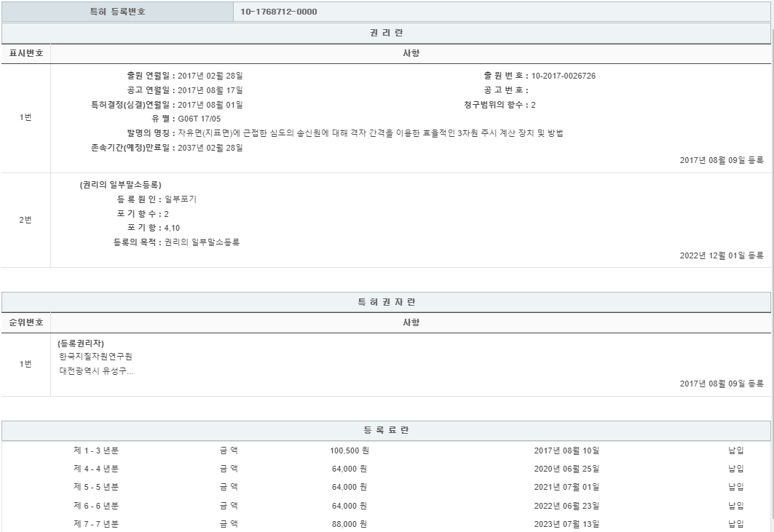Click the 제 7 - 7 년분 fee row
This screenshot has width=774, height=532.
tap(95, 523)
